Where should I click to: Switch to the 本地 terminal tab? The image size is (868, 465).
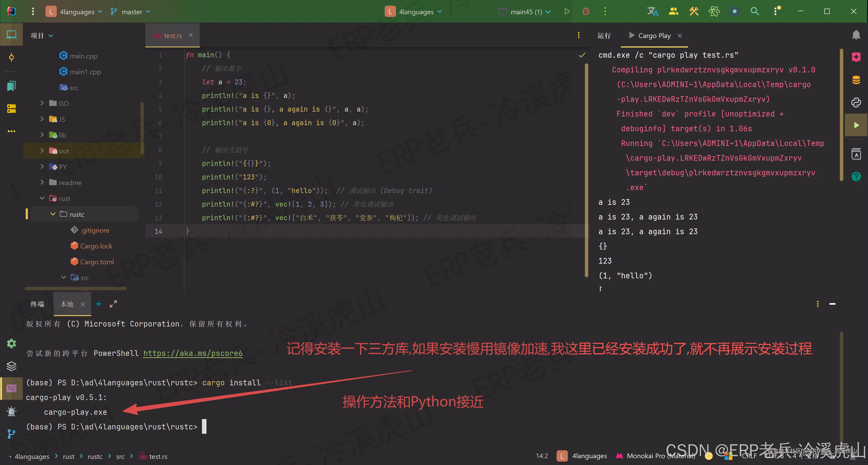tap(67, 304)
